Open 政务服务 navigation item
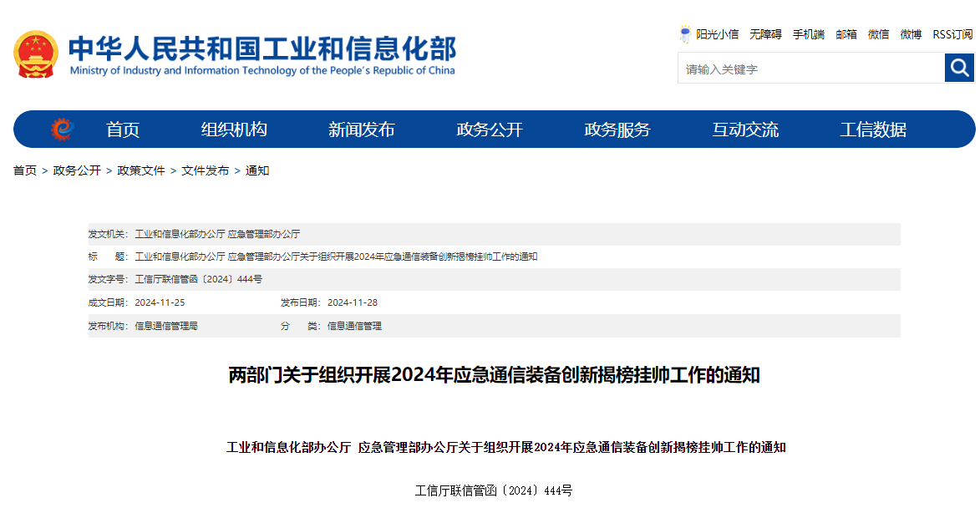Screen dimensions: 980x508 point(617,130)
